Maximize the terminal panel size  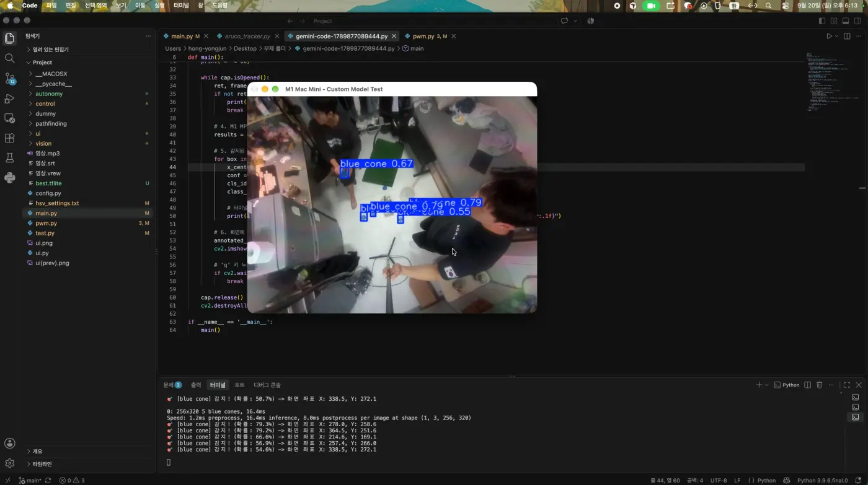click(x=847, y=385)
